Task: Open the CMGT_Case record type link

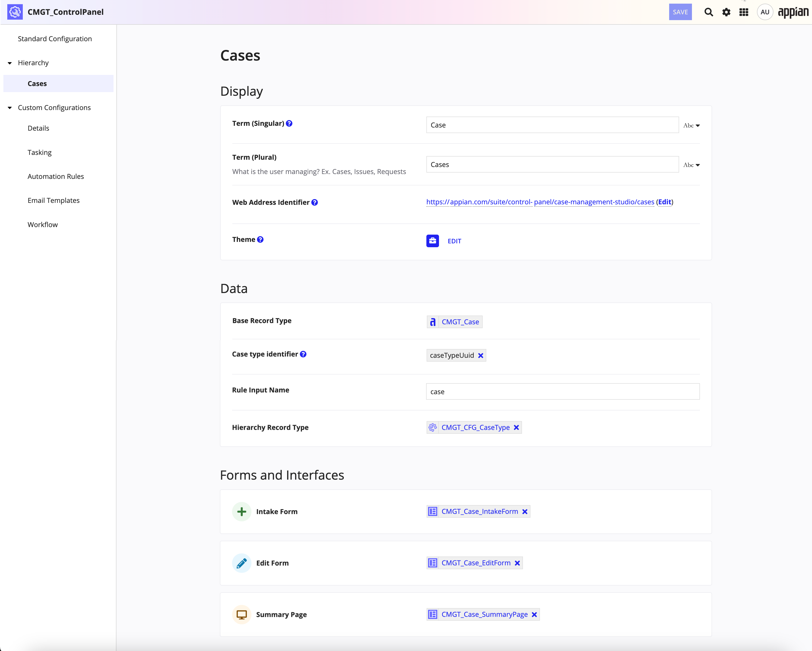Action: tap(460, 322)
